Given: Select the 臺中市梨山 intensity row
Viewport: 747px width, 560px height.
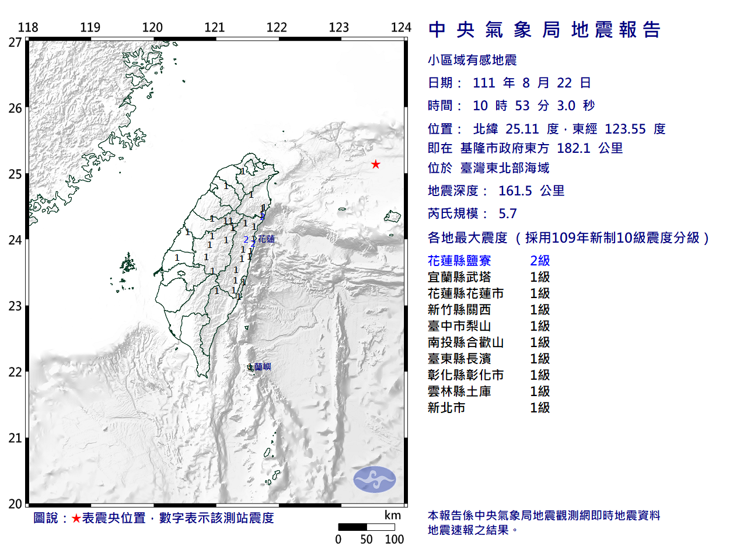Looking at the screenshot, I should coord(489,326).
